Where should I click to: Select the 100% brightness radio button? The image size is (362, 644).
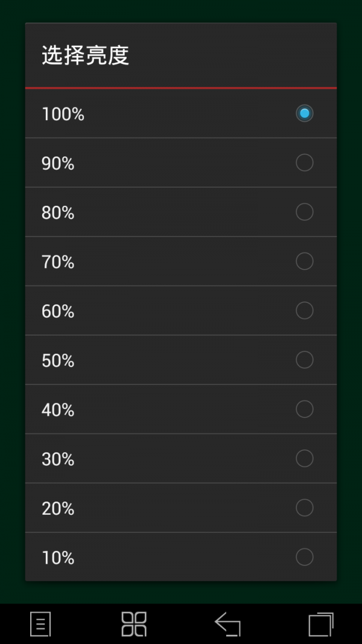tap(304, 113)
